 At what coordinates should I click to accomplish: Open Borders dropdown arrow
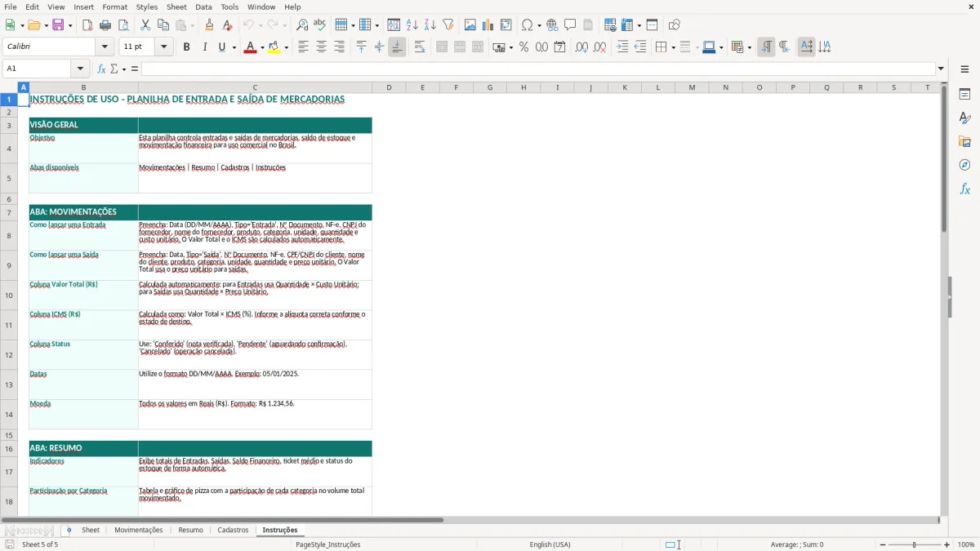pos(672,47)
